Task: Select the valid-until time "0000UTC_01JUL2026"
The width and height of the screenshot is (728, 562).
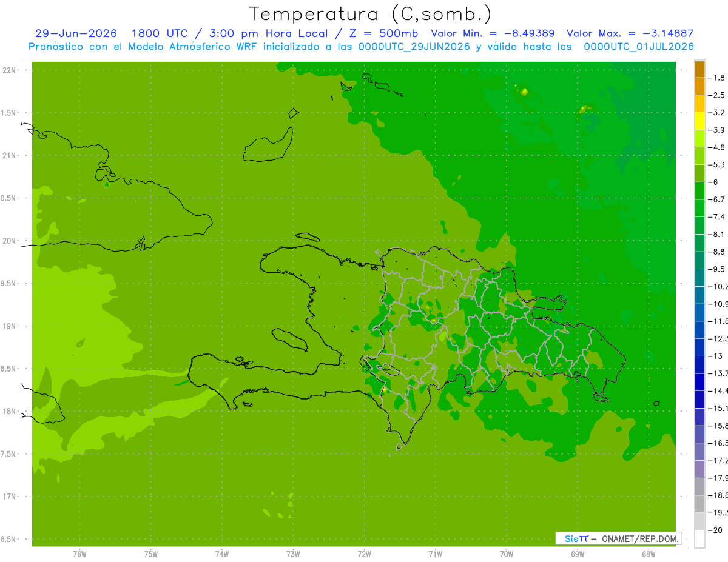Action: 639,47
